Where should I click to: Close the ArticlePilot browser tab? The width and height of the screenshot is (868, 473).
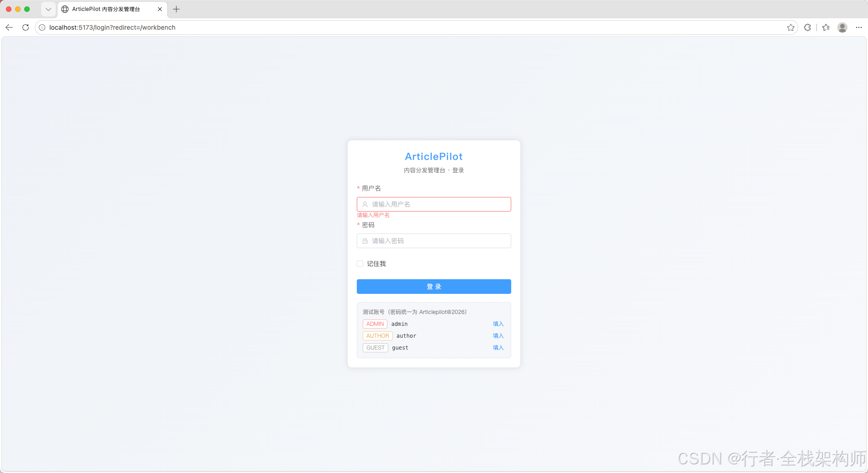(x=160, y=9)
